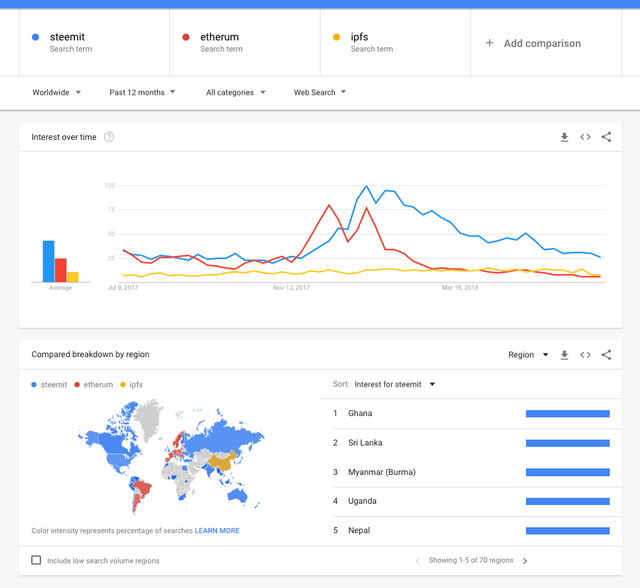The width and height of the screenshot is (640, 588).
Task: Go to next page of regions
Action: (x=525, y=561)
